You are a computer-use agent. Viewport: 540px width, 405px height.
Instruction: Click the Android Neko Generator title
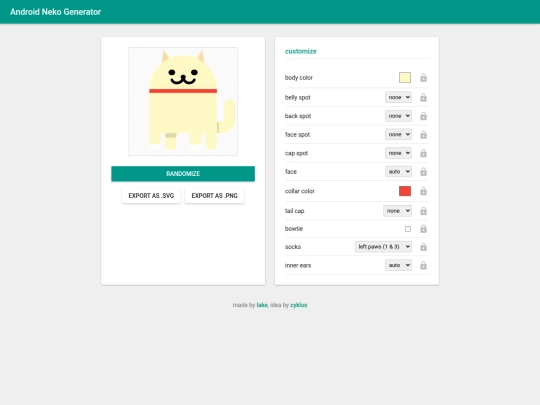55,12
